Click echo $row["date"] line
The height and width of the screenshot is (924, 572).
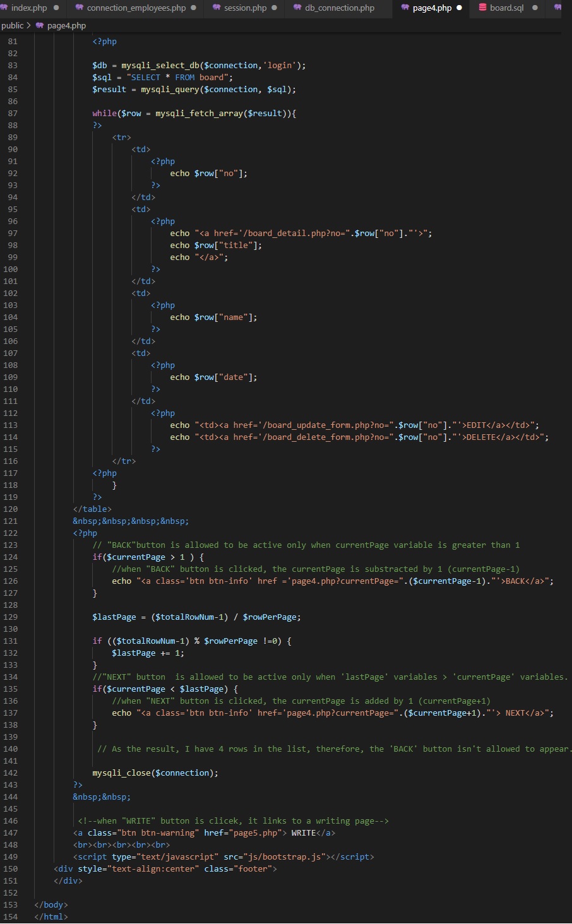[x=213, y=377]
